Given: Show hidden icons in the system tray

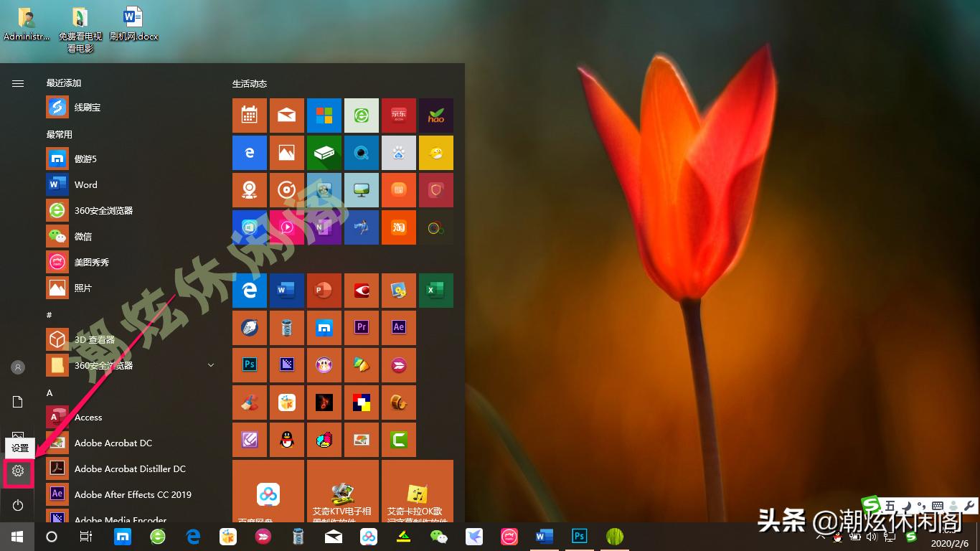Looking at the screenshot, I should click(822, 537).
